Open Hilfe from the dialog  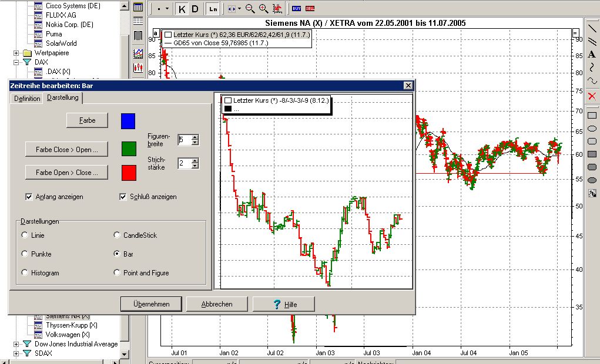point(284,304)
